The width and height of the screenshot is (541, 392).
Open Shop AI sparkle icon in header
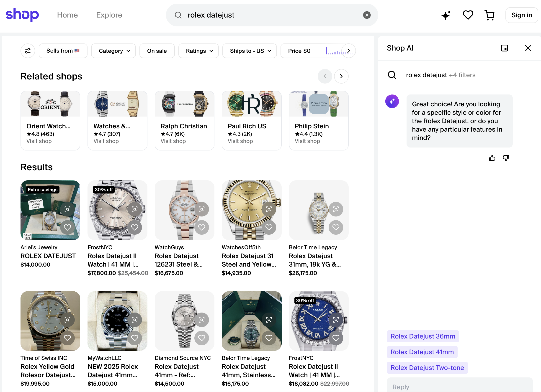(446, 15)
